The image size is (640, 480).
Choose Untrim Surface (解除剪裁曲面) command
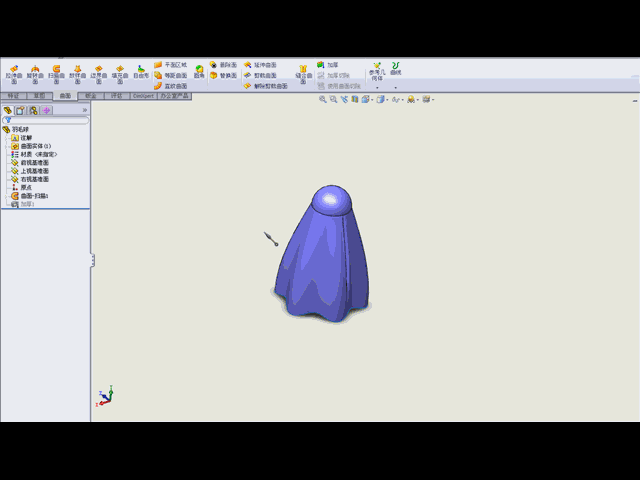(266, 86)
